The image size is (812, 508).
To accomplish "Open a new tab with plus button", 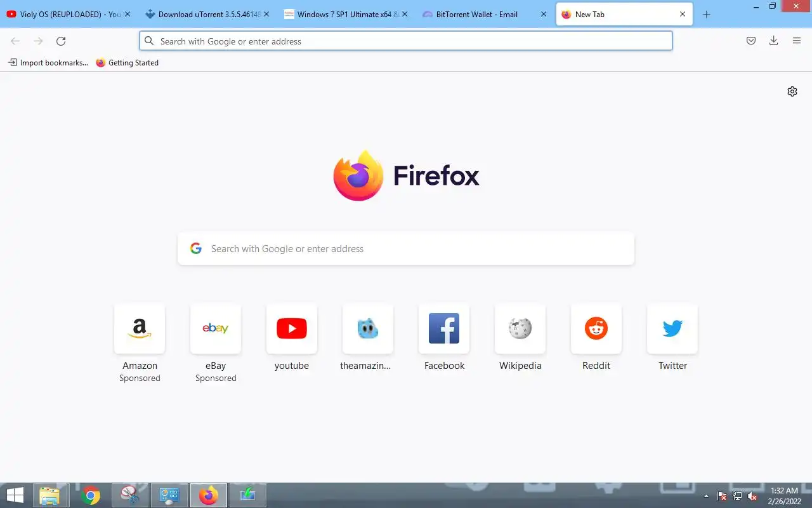I will point(707,14).
